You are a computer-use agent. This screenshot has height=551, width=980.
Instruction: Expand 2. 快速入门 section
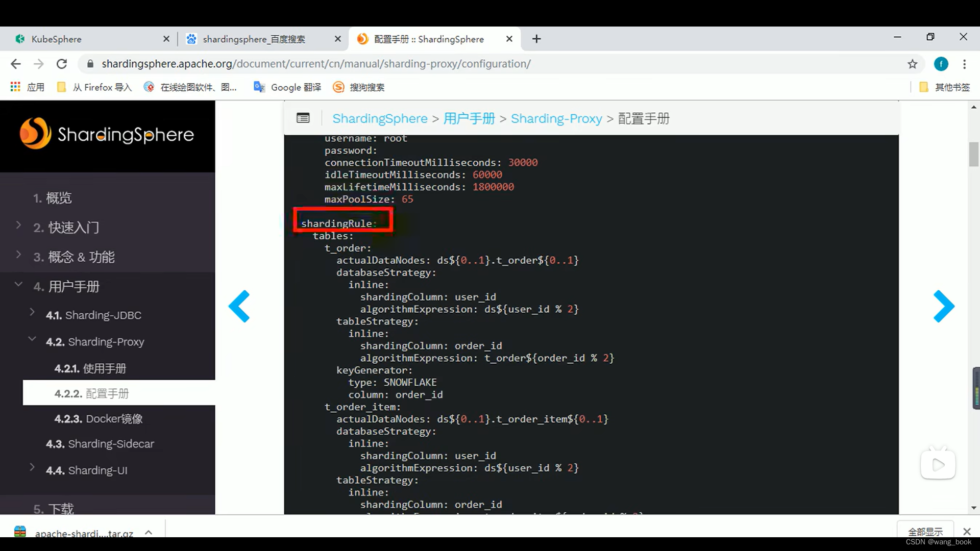coord(18,225)
